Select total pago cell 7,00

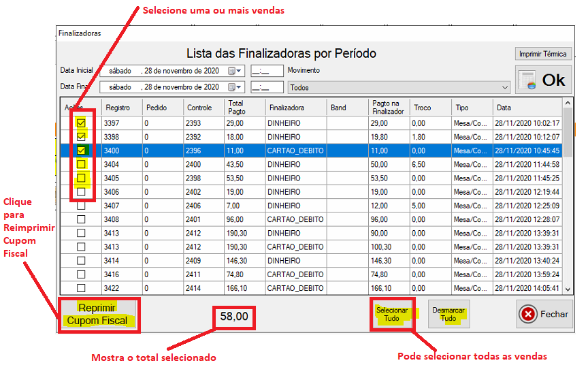[x=244, y=206]
